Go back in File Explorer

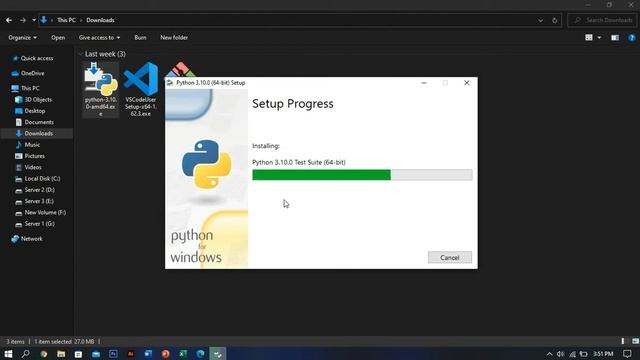tap(9, 20)
